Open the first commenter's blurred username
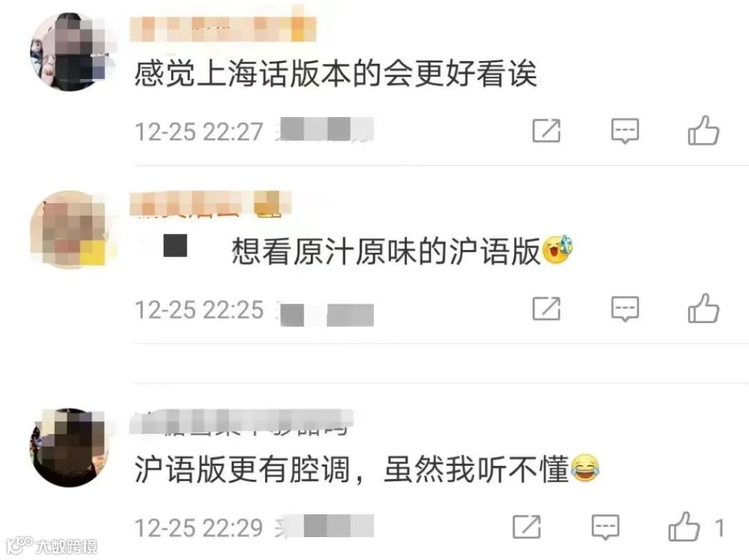Screen dimensions: 749x560 pos(223,28)
